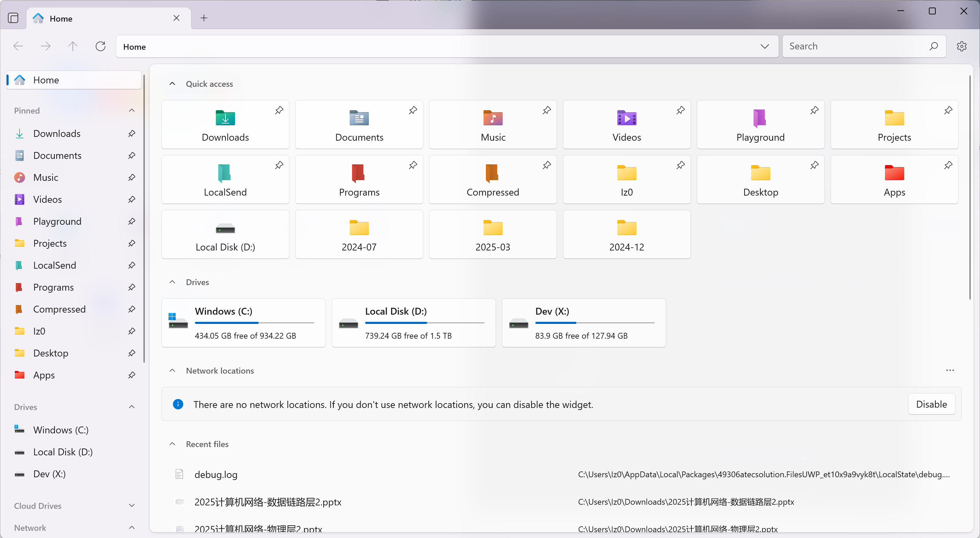
Task: Unpin Downloads tile in Quick access
Action: 279,110
